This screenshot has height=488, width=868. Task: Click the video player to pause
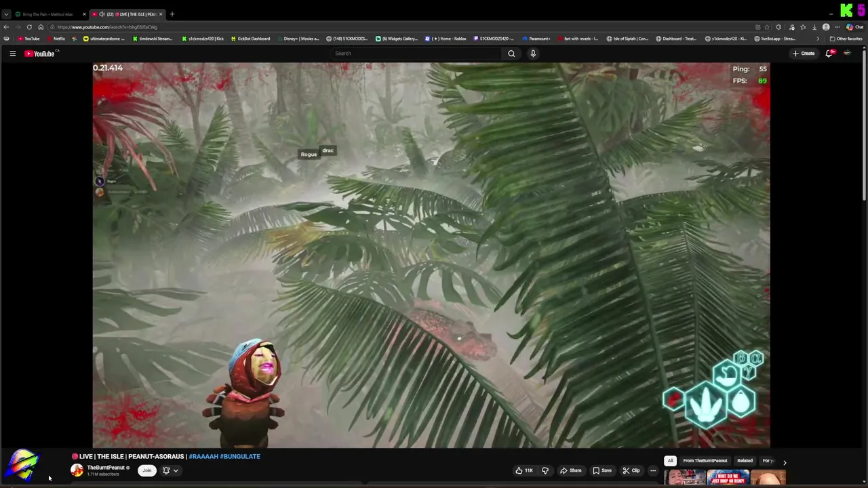tap(431, 255)
